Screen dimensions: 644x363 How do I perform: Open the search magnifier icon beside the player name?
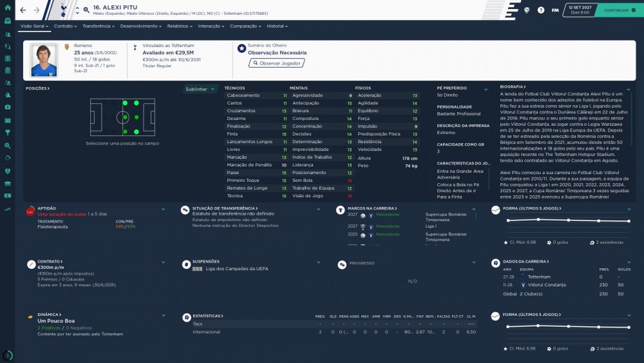point(86,10)
